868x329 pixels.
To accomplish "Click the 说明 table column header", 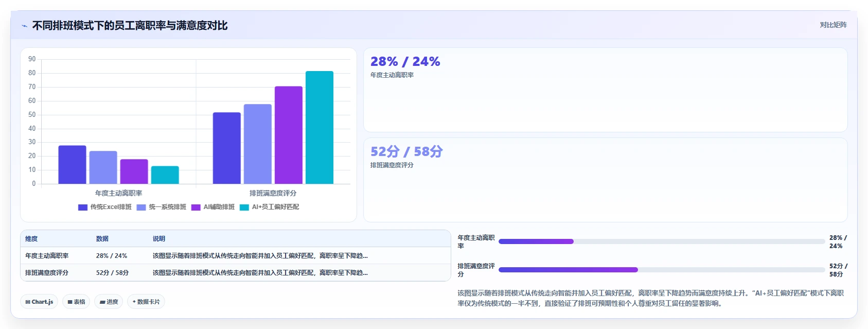I will (159, 239).
